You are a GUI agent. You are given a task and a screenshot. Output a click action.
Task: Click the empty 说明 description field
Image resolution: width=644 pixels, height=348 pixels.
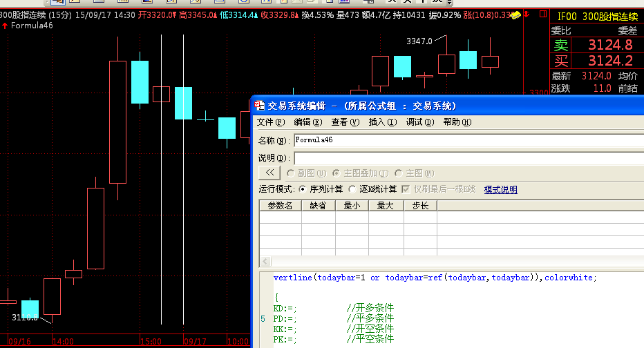pos(469,158)
